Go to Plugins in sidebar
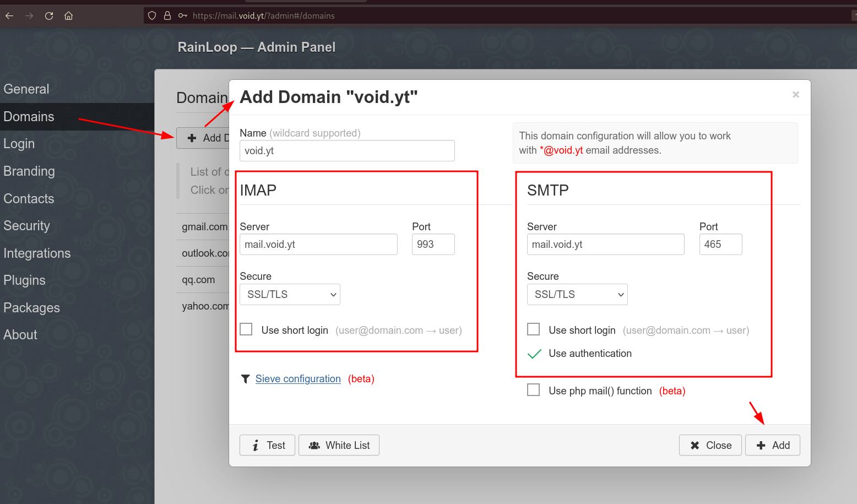The height and width of the screenshot is (504, 857). click(x=24, y=280)
